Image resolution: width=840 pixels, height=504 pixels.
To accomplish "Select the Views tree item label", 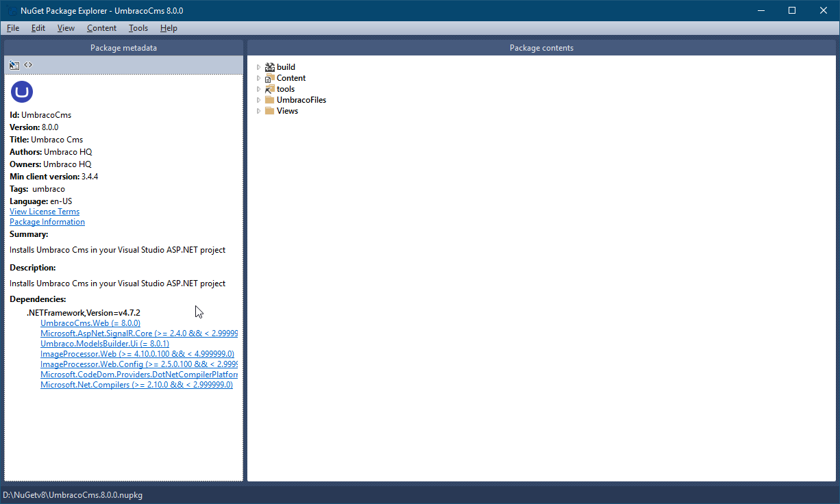I will [x=287, y=111].
